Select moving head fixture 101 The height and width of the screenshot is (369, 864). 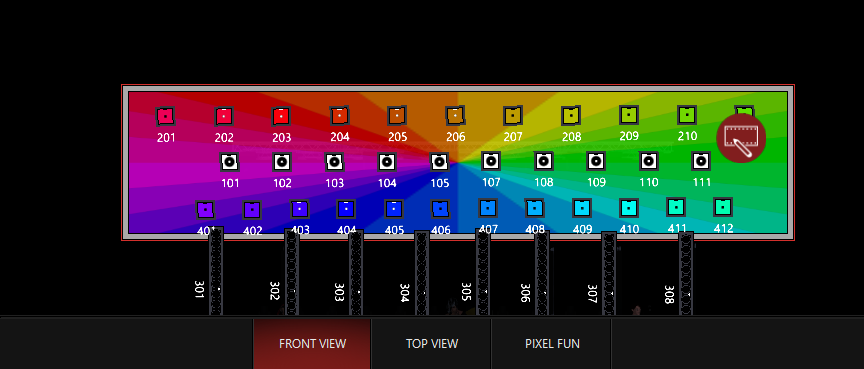(x=229, y=162)
